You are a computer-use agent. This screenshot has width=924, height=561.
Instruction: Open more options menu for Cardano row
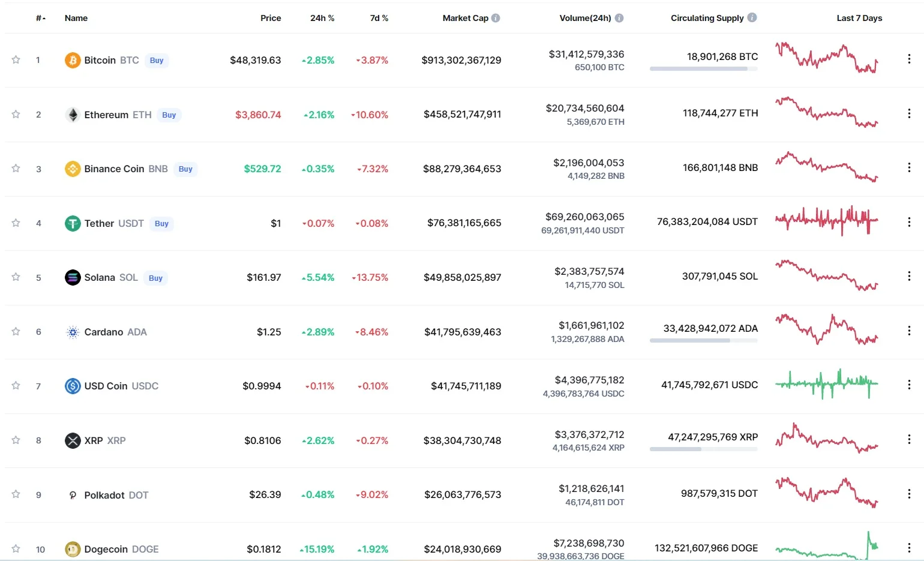[909, 331]
